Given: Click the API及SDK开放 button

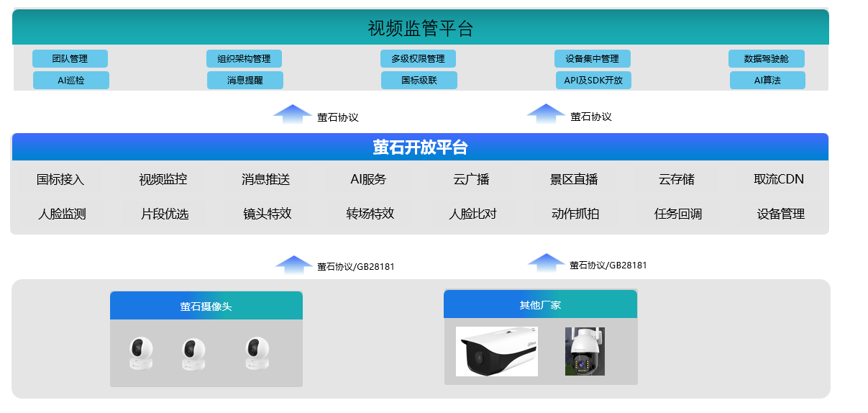Looking at the screenshot, I should (x=593, y=81).
